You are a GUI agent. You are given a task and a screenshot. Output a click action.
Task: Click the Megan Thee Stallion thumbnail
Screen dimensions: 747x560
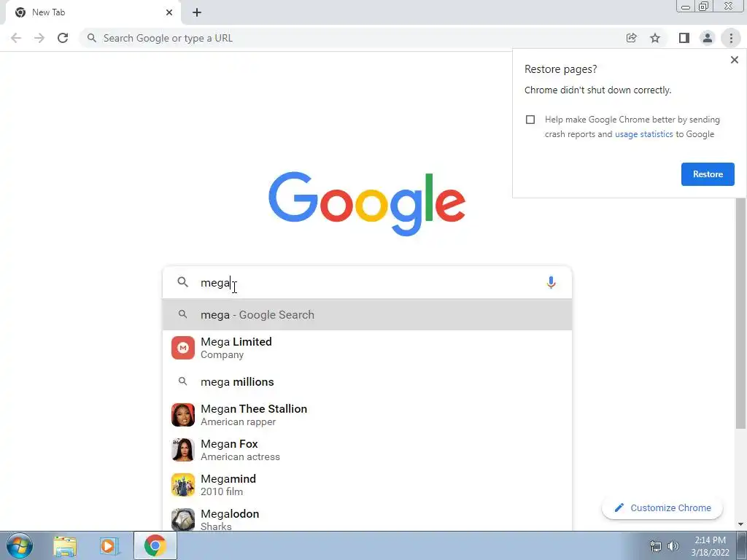click(183, 415)
